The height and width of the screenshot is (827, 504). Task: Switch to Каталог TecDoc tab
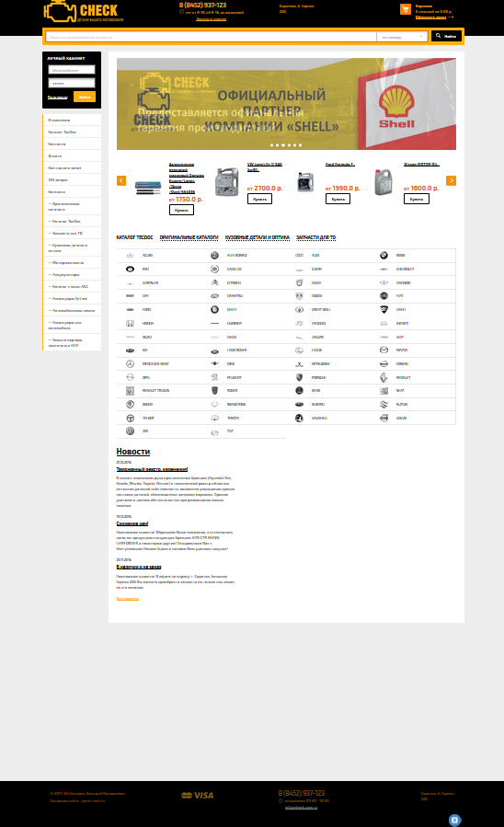pyautogui.click(x=134, y=237)
